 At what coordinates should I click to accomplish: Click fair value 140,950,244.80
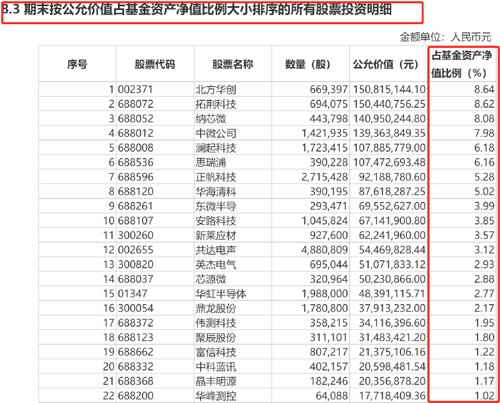[389, 118]
